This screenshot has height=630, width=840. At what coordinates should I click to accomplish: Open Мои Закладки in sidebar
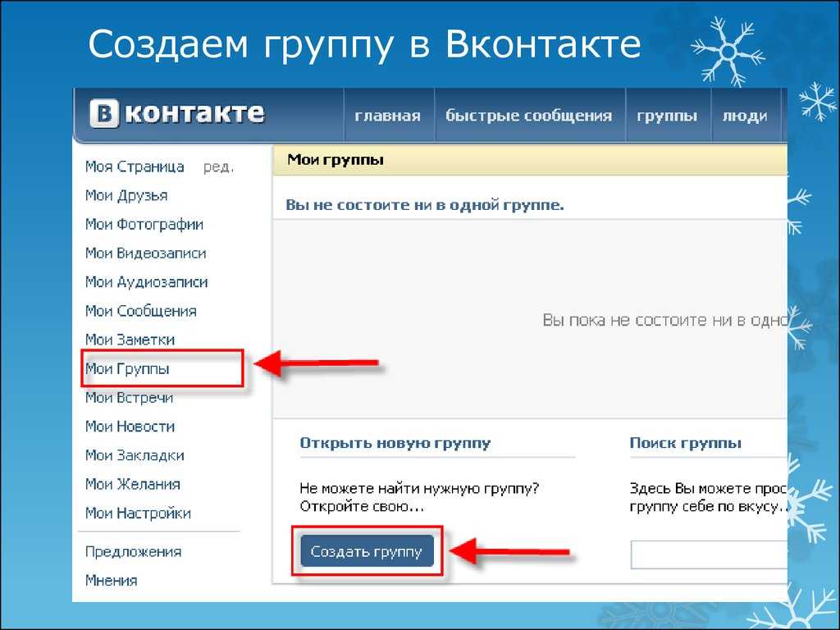tap(135, 455)
